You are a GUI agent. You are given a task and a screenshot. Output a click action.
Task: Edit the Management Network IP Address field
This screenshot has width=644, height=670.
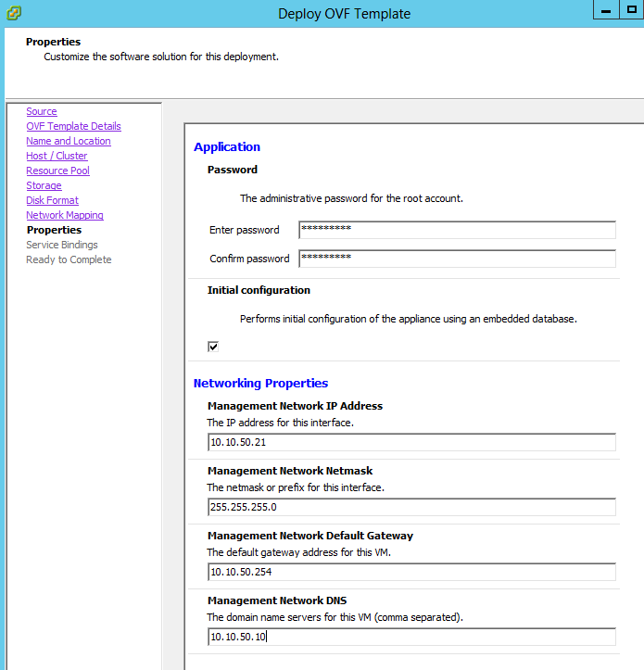411,442
